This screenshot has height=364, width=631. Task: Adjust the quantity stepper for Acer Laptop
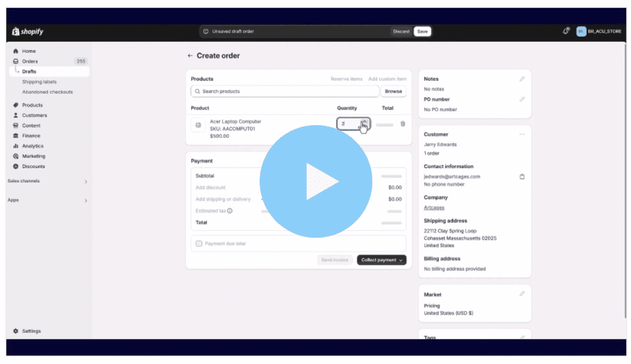(365, 124)
